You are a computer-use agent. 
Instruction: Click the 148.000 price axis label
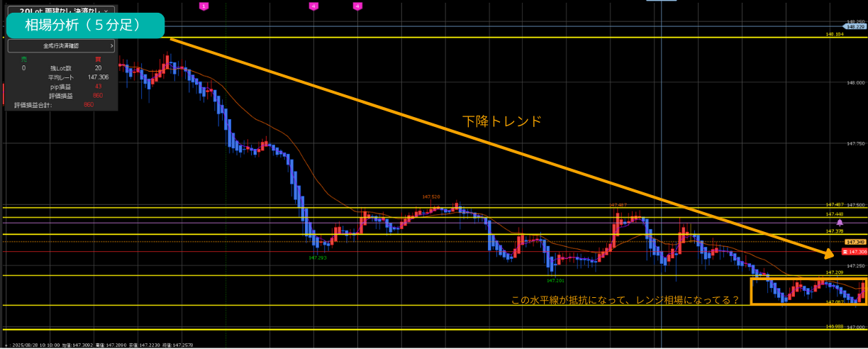coord(856,83)
